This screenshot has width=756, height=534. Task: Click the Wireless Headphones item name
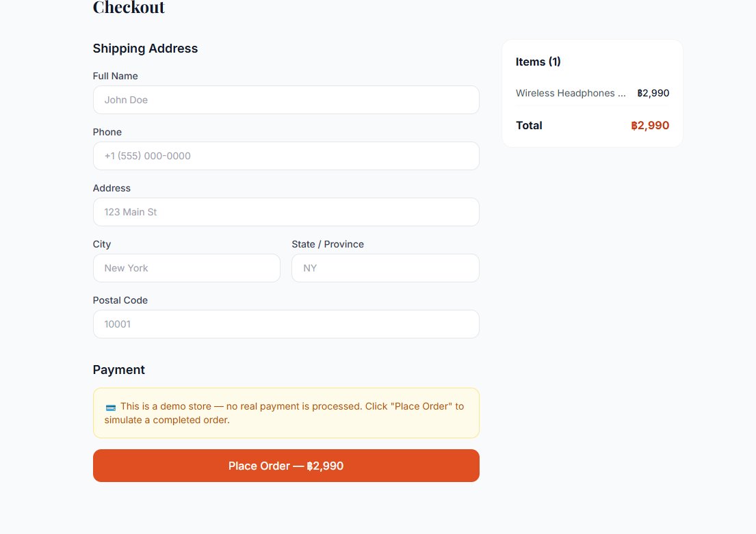pyautogui.click(x=571, y=93)
